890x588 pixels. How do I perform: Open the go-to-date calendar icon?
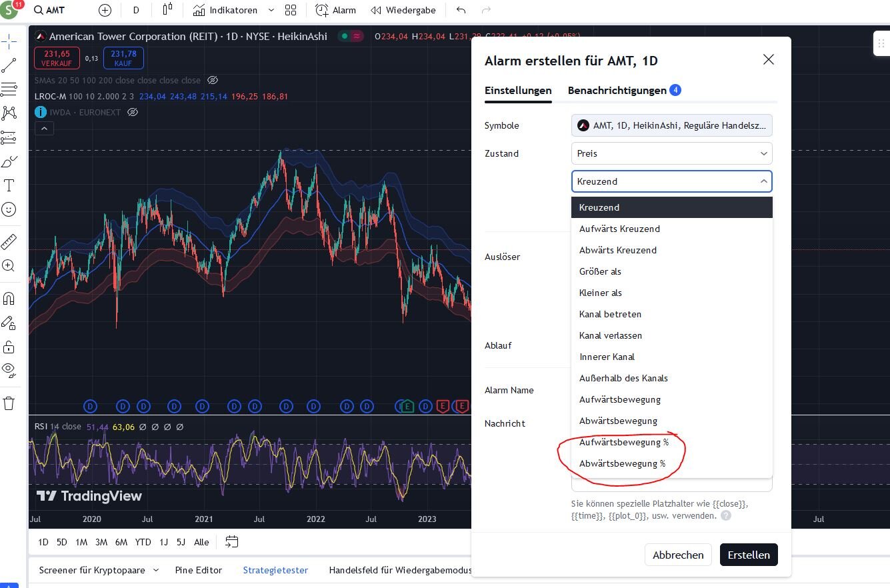tap(232, 542)
